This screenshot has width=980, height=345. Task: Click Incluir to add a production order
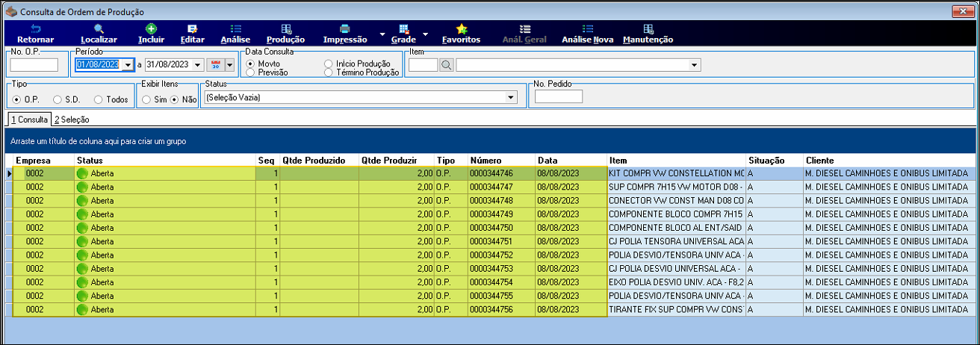coord(151,34)
